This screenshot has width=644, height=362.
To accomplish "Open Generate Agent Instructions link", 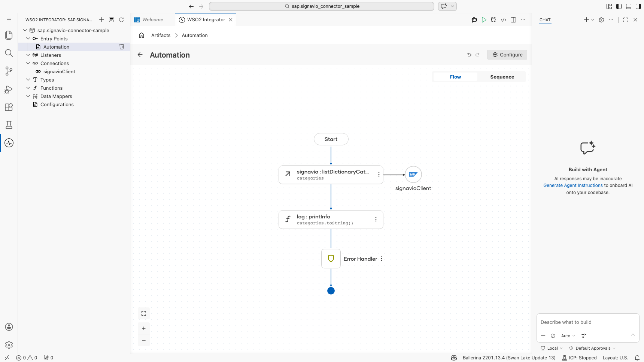I will point(573,185).
